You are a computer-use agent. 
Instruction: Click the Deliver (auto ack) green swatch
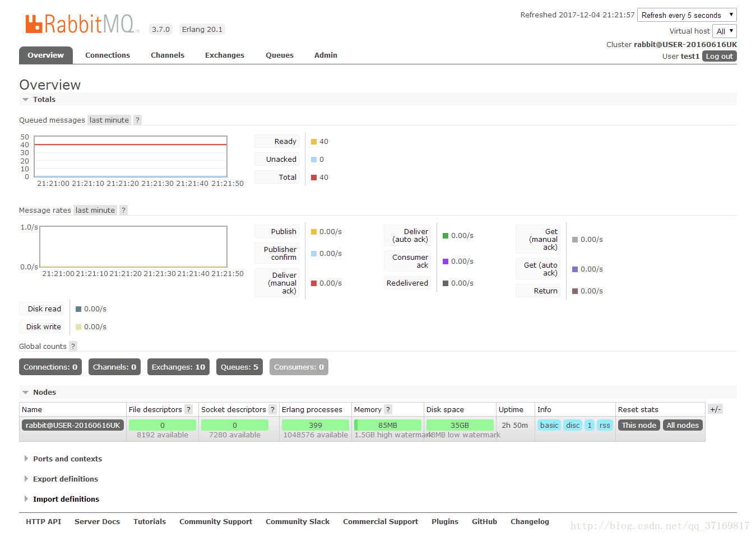[446, 236]
